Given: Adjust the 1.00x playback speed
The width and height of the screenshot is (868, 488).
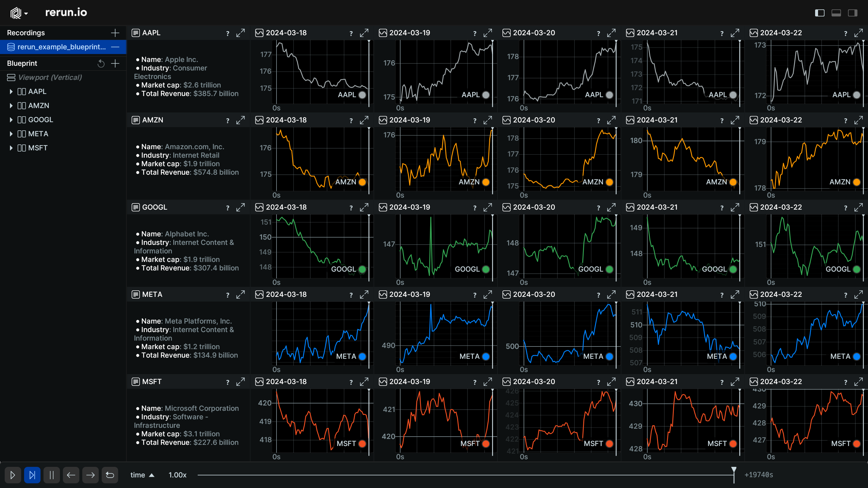Looking at the screenshot, I should (x=177, y=475).
